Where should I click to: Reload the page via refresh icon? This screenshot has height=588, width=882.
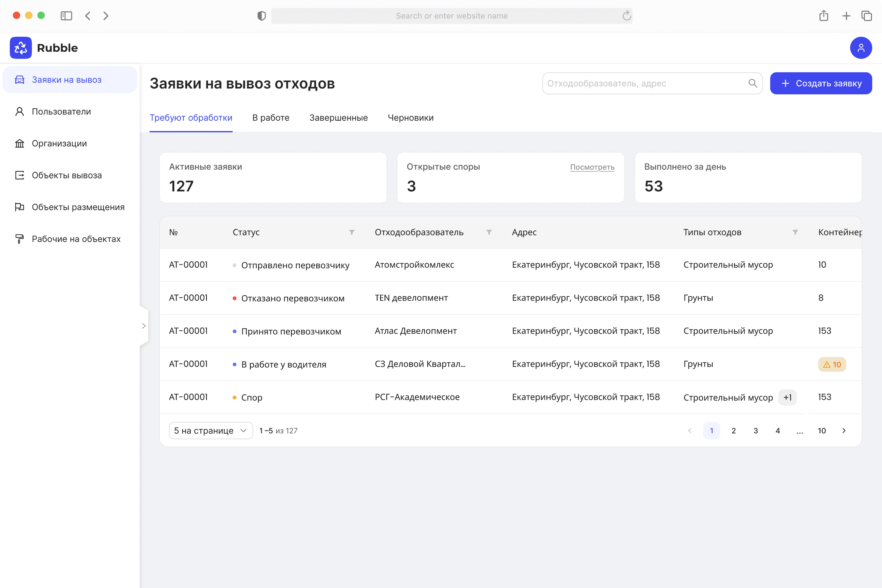[627, 16]
